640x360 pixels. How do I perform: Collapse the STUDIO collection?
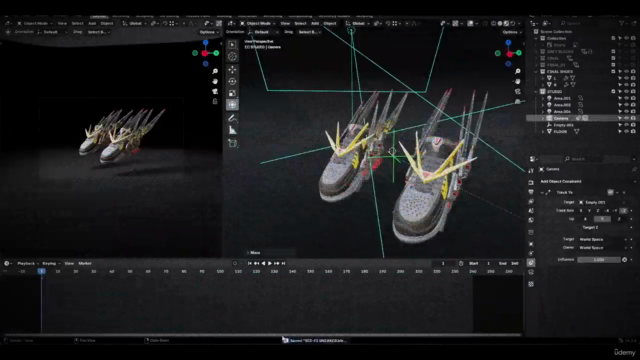(536, 91)
